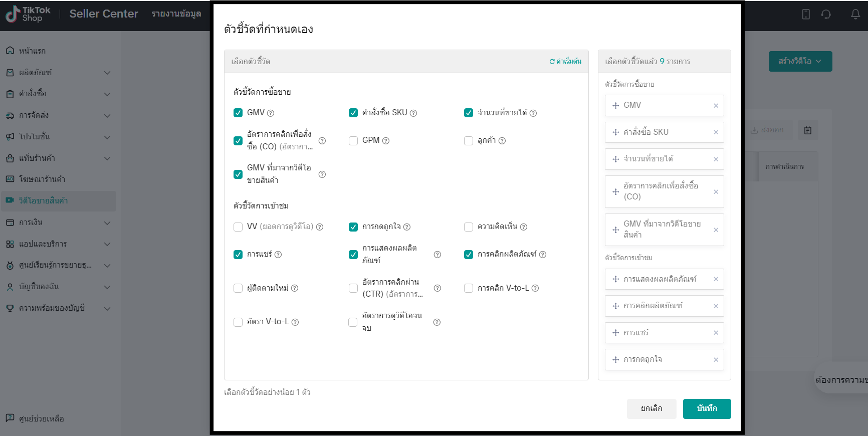Remove การกดถูกใจ from selected list
This screenshot has width=868, height=436.
716,360
